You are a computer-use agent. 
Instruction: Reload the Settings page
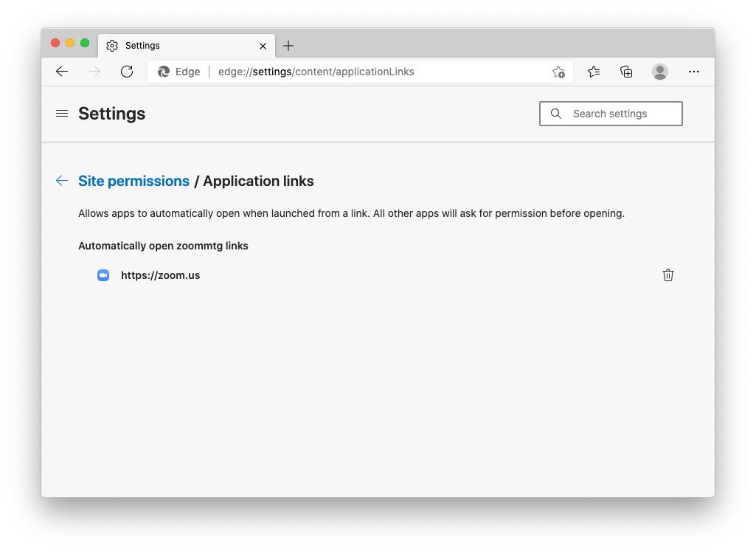coord(127,72)
